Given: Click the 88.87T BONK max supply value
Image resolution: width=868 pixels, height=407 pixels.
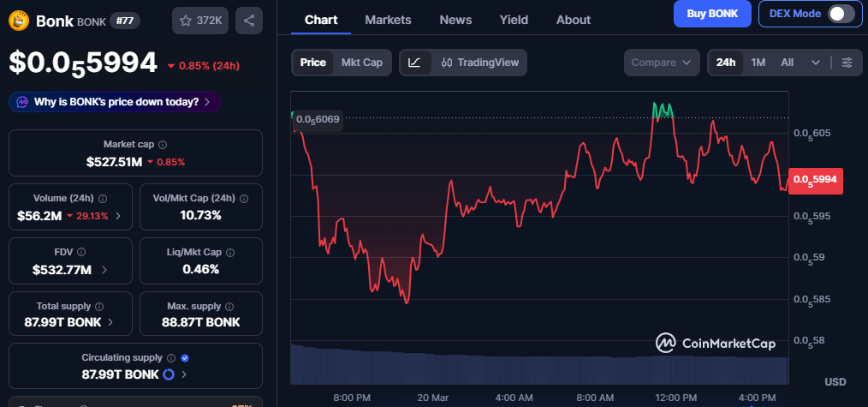Looking at the screenshot, I should [201, 322].
